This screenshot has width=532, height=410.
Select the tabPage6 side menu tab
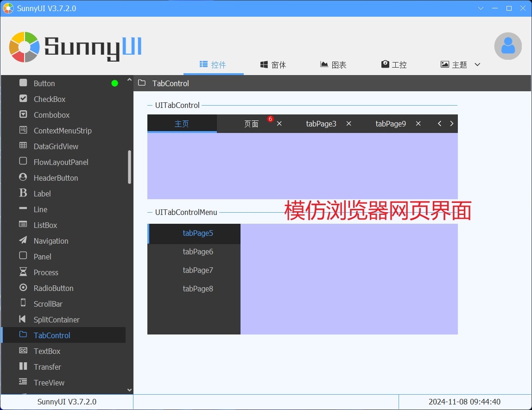(198, 252)
